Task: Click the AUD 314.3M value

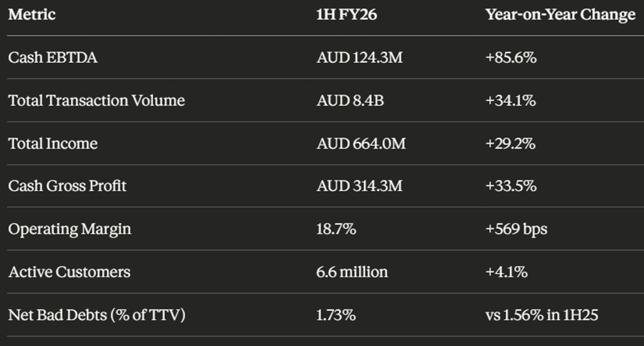Action: click(x=360, y=187)
